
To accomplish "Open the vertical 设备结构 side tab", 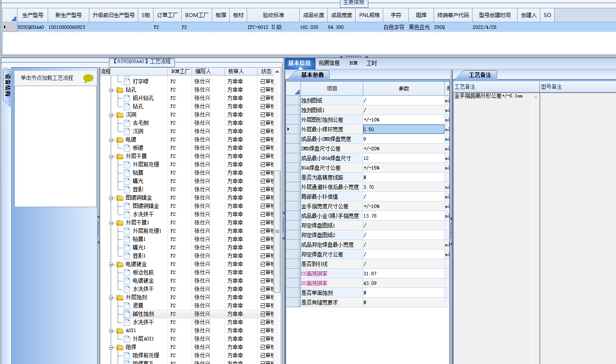I will point(8,87).
